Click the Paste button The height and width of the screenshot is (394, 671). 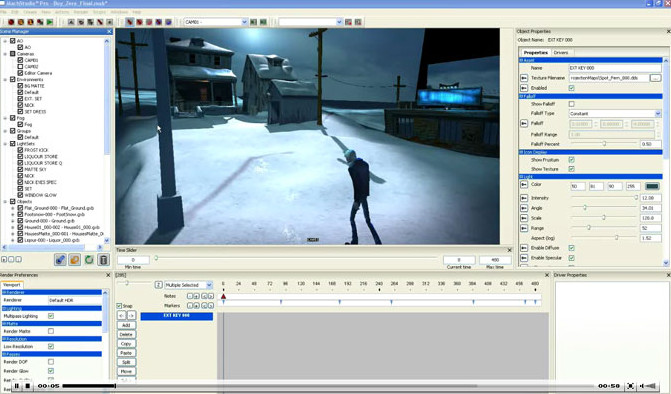[x=126, y=353]
